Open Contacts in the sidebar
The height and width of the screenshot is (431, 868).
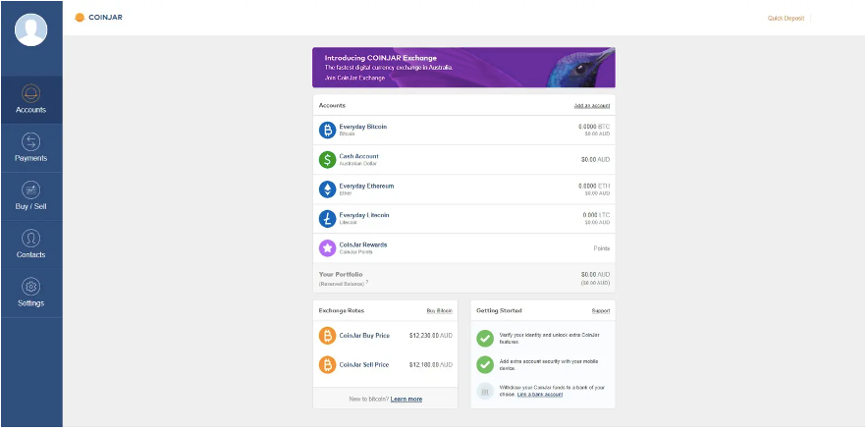pos(31,244)
